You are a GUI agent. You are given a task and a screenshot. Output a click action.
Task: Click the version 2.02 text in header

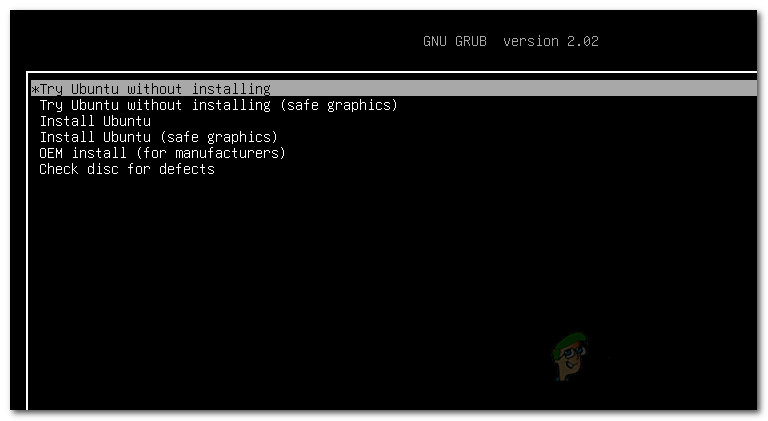pyautogui.click(x=551, y=41)
